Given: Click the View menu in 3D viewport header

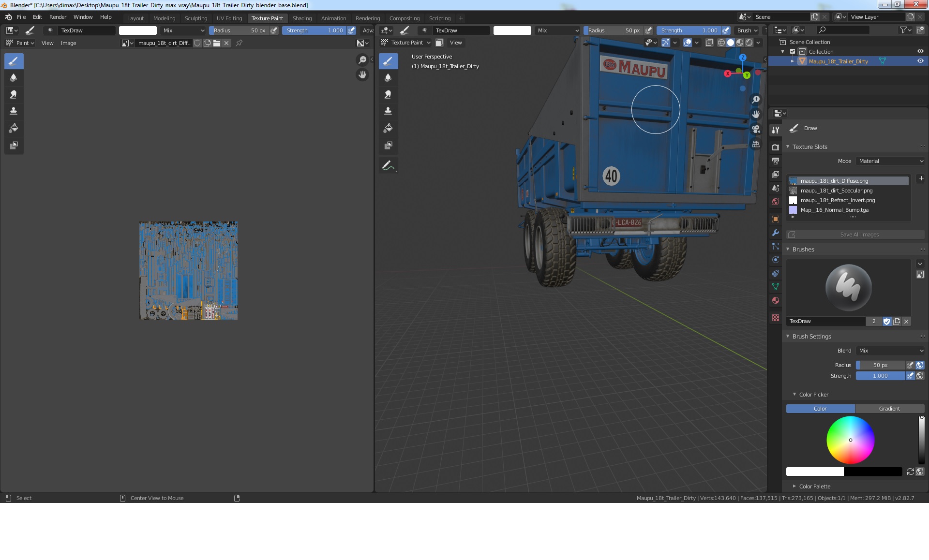Looking at the screenshot, I should (x=456, y=43).
